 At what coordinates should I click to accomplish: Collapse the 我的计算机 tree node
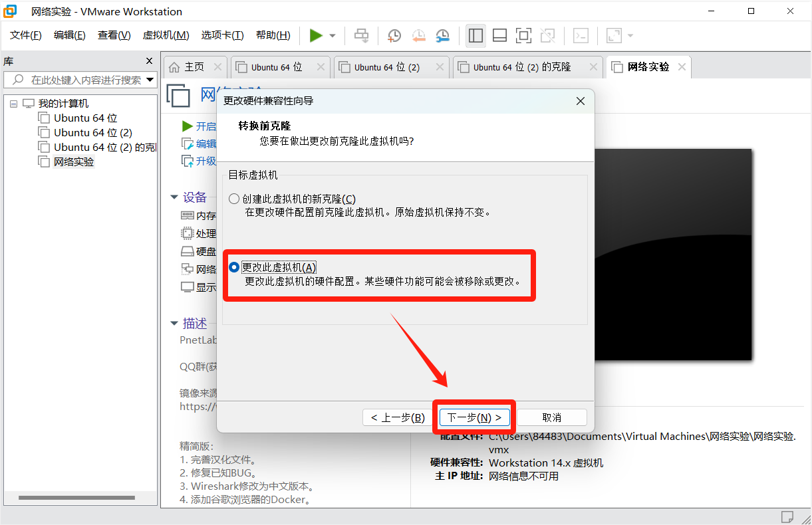(13, 104)
